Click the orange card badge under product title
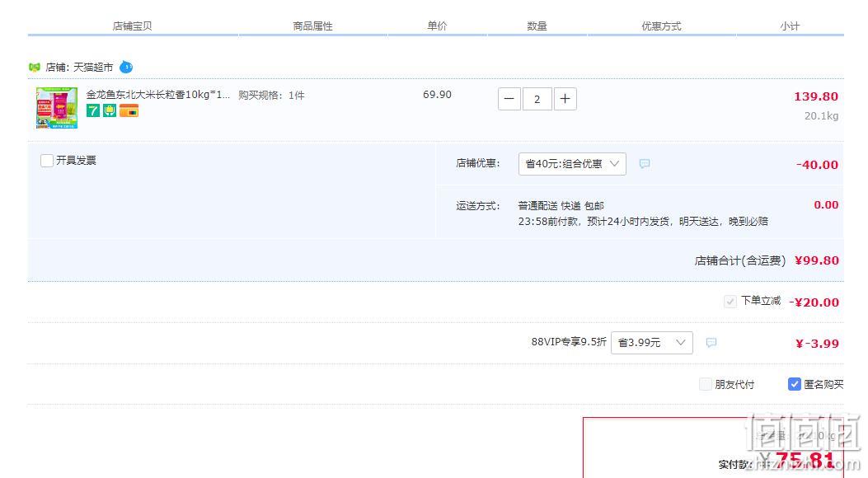The image size is (868, 478). pos(129,110)
